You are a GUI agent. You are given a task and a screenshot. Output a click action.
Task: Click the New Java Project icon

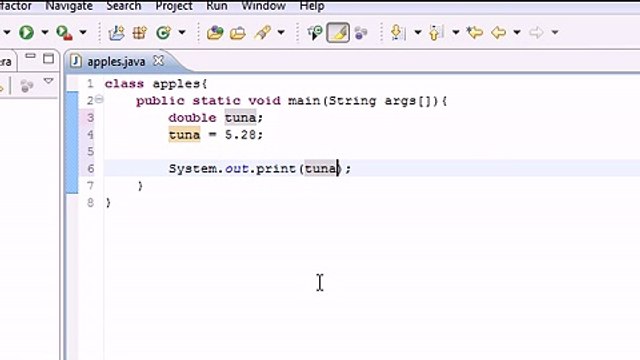click(116, 32)
